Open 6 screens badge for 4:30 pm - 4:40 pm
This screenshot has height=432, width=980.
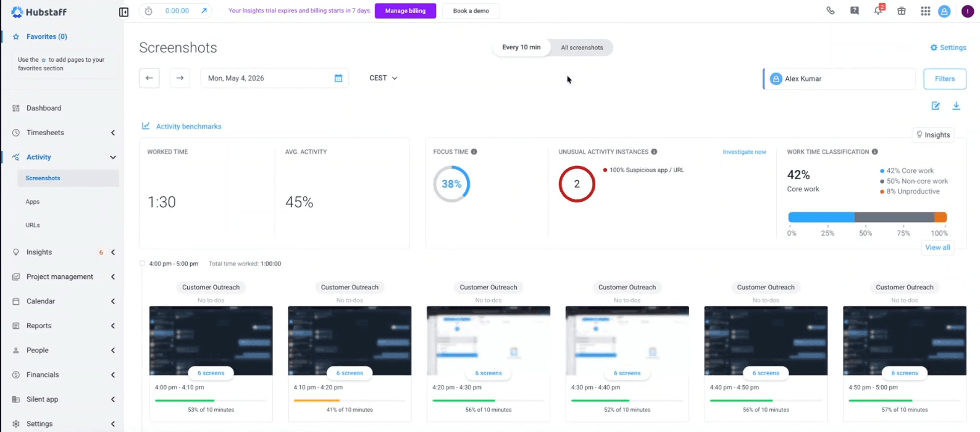coord(627,373)
